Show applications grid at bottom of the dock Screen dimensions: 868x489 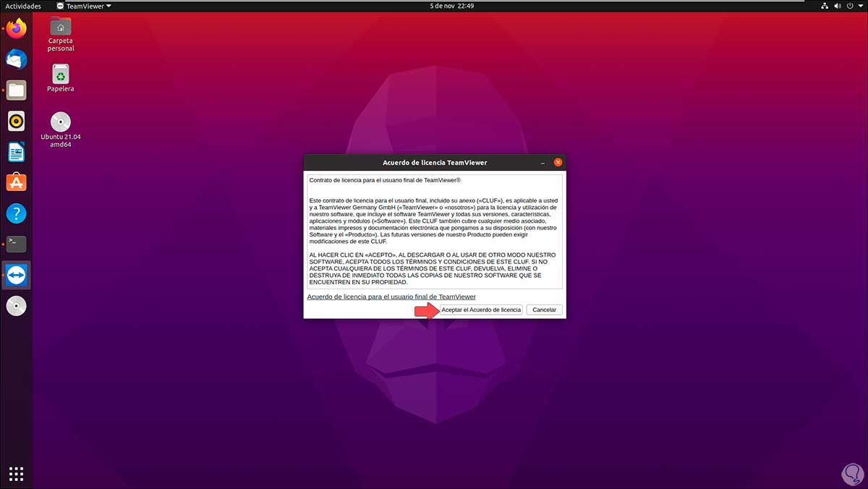(x=16, y=474)
